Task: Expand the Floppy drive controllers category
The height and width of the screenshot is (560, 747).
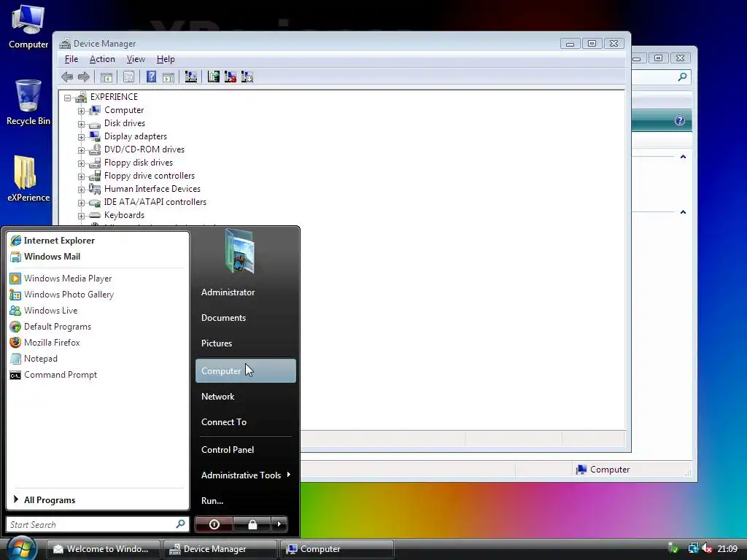Action: [x=81, y=176]
